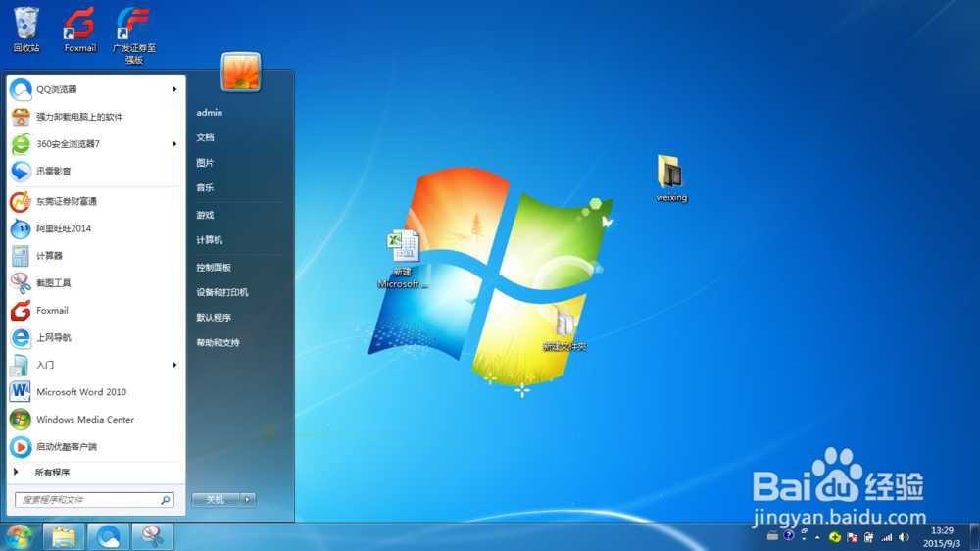The height and width of the screenshot is (551, 980).
Task: Click the keyboard input method tray icon
Action: (x=772, y=536)
